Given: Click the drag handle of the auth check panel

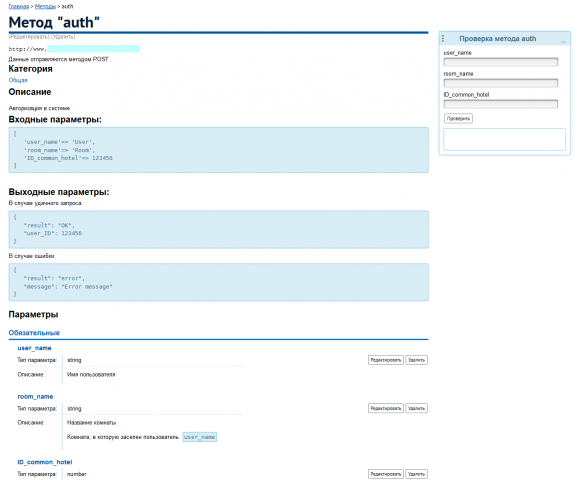Looking at the screenshot, I should pyautogui.click(x=443, y=39).
